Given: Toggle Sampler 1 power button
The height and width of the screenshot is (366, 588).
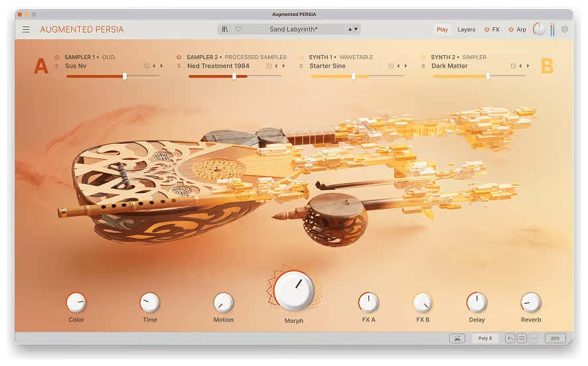Looking at the screenshot, I should point(56,57).
